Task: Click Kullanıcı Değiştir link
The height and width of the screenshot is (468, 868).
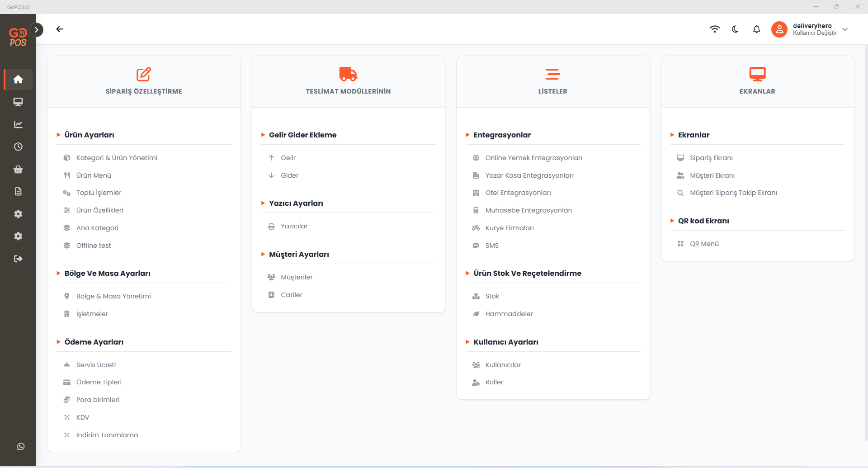Action: 815,33
